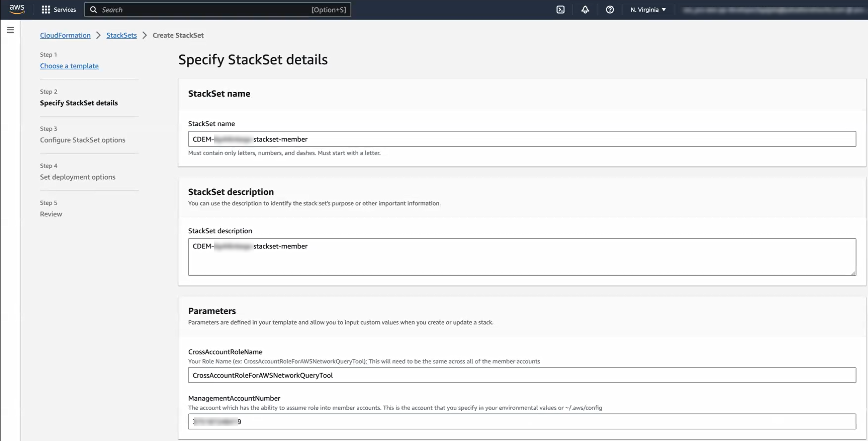This screenshot has width=868, height=441.
Task: Click the AWS logo home icon
Action: pyautogui.click(x=17, y=9)
